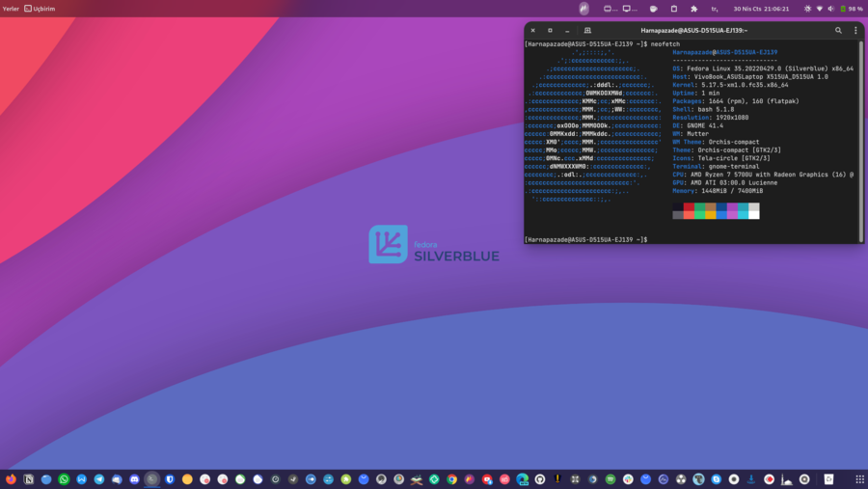Open the puzzle-piece extensions indicator
The image size is (868, 489).
point(693,9)
